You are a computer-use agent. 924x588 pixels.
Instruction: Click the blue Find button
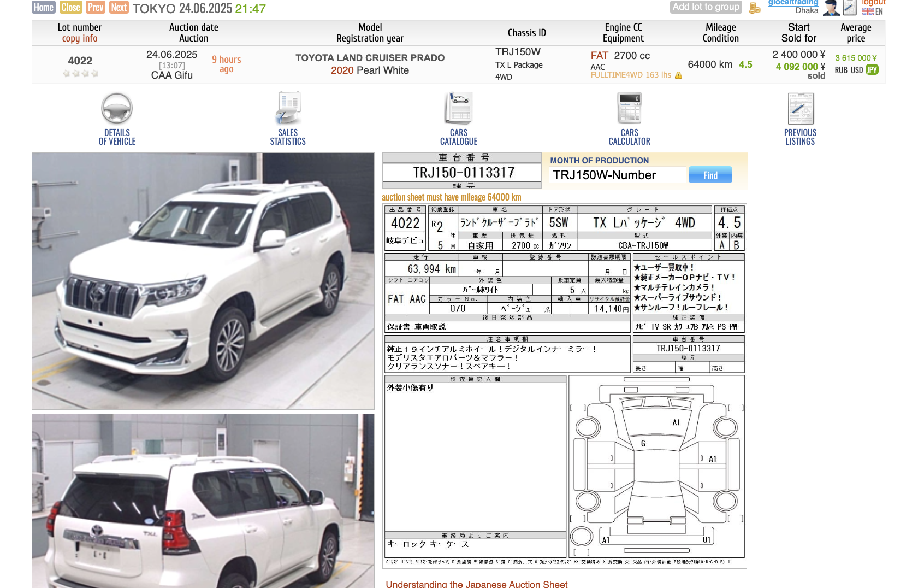[x=710, y=175]
